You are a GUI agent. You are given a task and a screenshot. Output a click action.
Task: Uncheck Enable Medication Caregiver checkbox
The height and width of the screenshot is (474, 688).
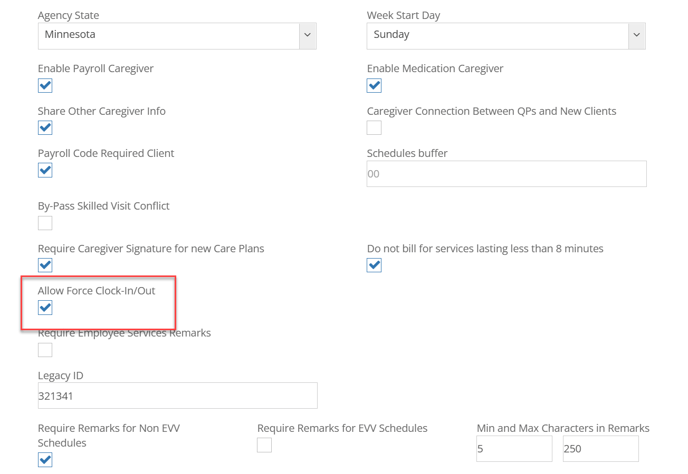[x=374, y=85]
